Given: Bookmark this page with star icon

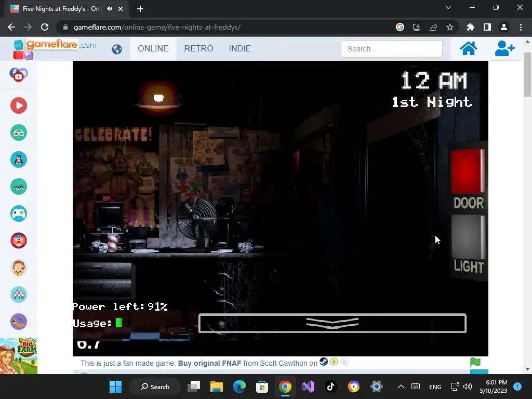Looking at the screenshot, I should pyautogui.click(x=450, y=27).
